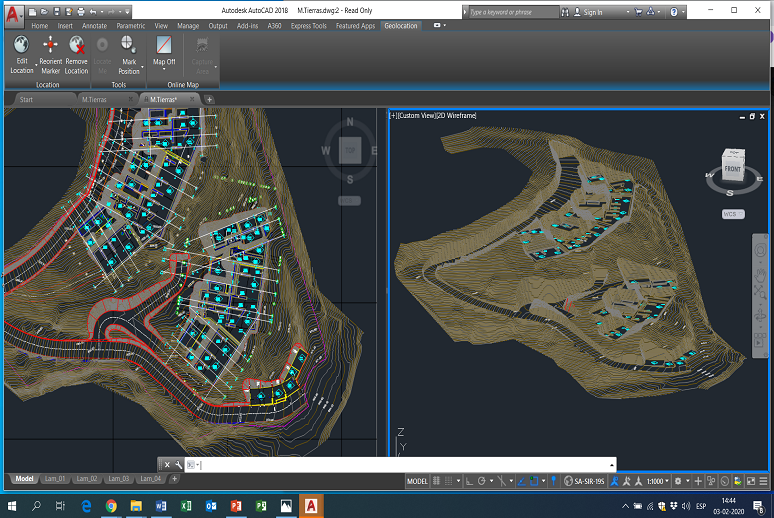Click the FRONT face of ViewCube

coord(733,168)
